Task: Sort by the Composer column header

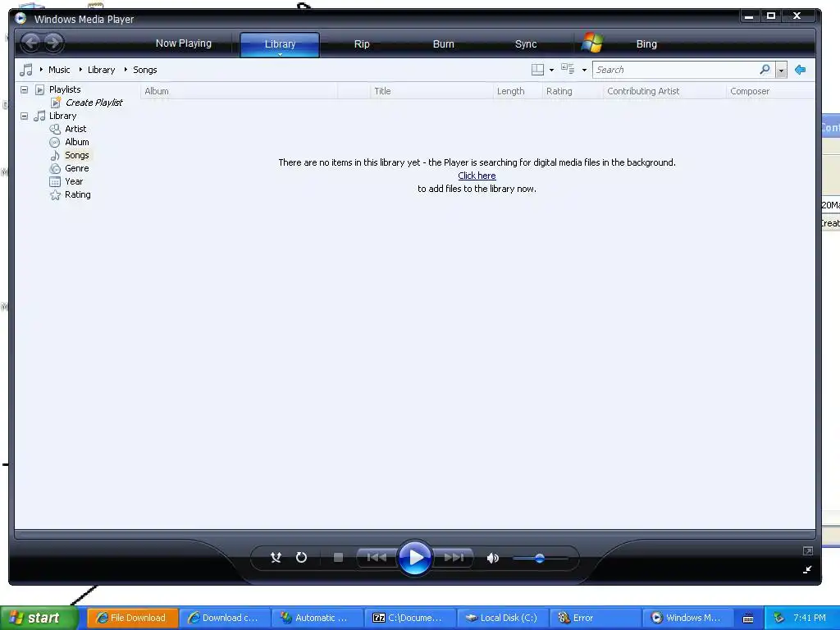Action: coord(770,91)
